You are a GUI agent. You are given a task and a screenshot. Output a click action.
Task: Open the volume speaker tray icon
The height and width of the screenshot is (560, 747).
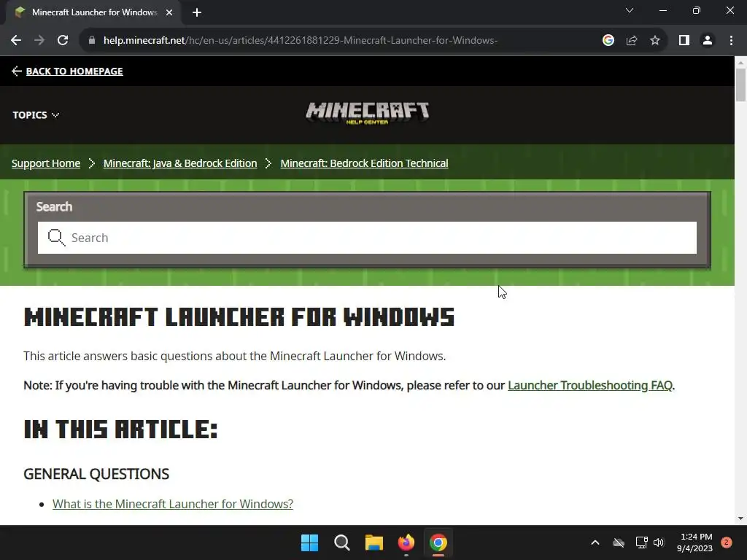[x=659, y=542]
